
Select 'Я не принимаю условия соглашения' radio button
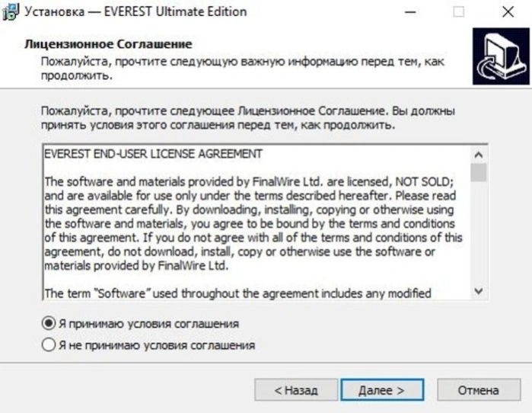point(49,344)
